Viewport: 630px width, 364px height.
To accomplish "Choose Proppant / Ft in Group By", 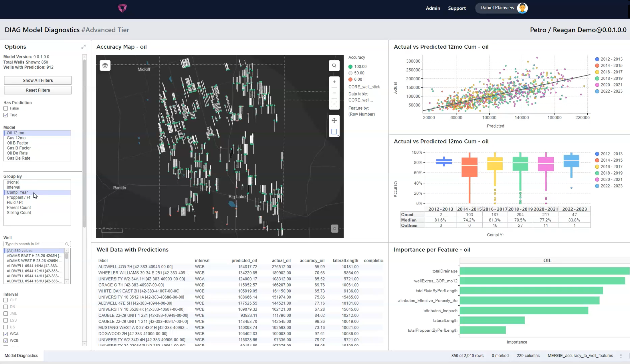I will point(19,197).
